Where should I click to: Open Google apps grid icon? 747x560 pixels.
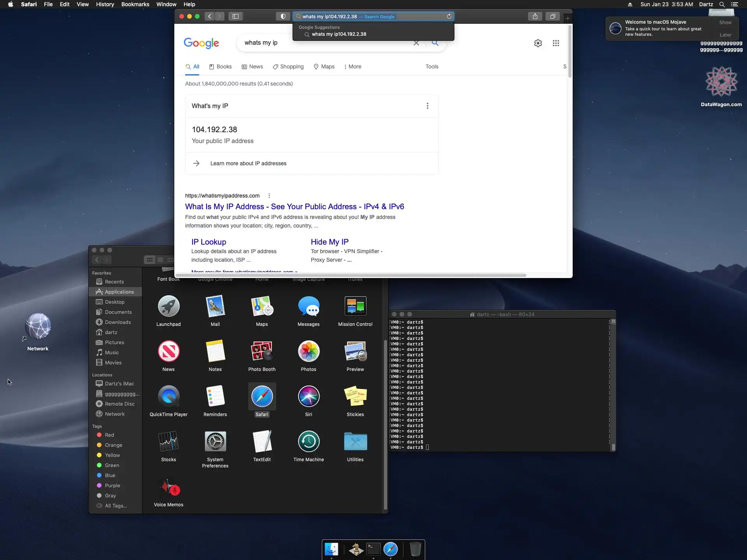tap(556, 43)
